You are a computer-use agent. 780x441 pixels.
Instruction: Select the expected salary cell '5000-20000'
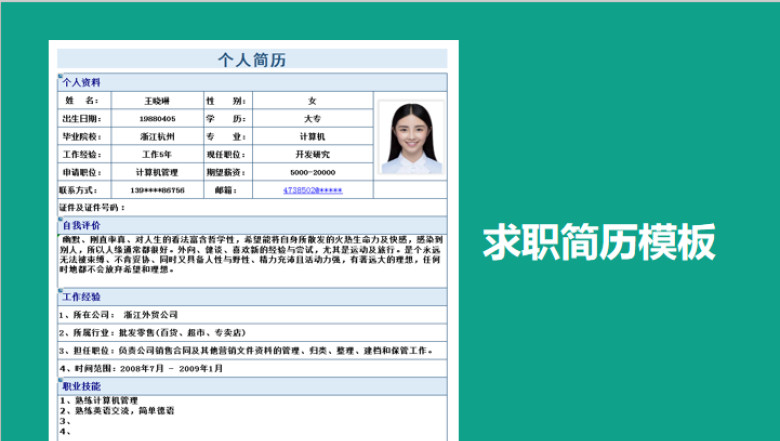pyautogui.click(x=312, y=172)
